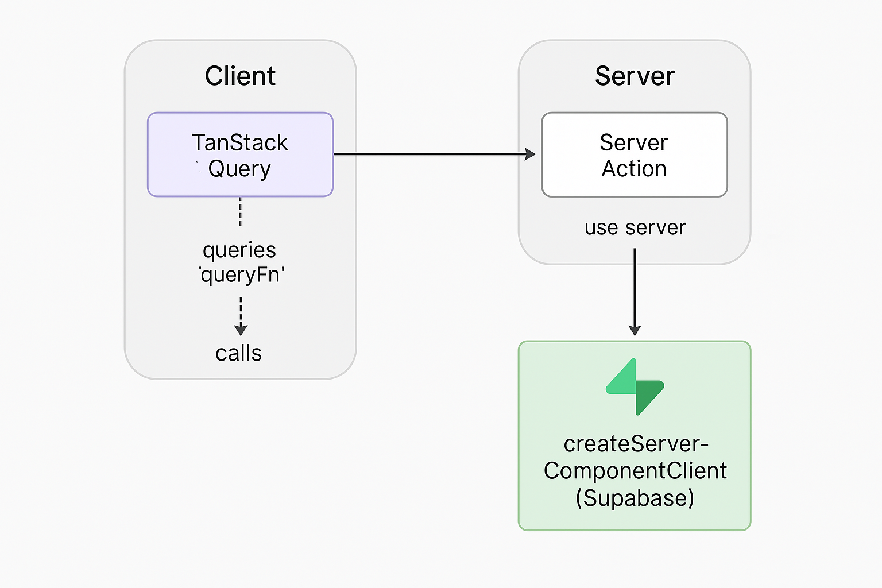Select the Server Action box
The image size is (882, 588).
(x=635, y=154)
